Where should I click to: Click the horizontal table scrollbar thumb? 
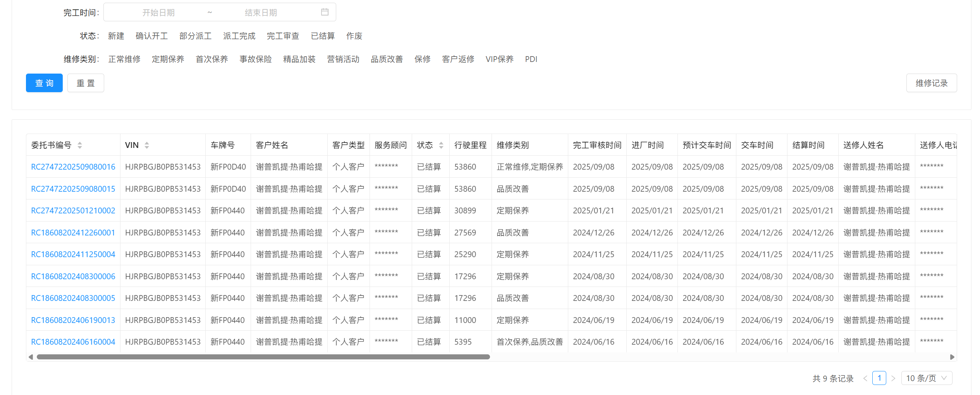tap(263, 357)
